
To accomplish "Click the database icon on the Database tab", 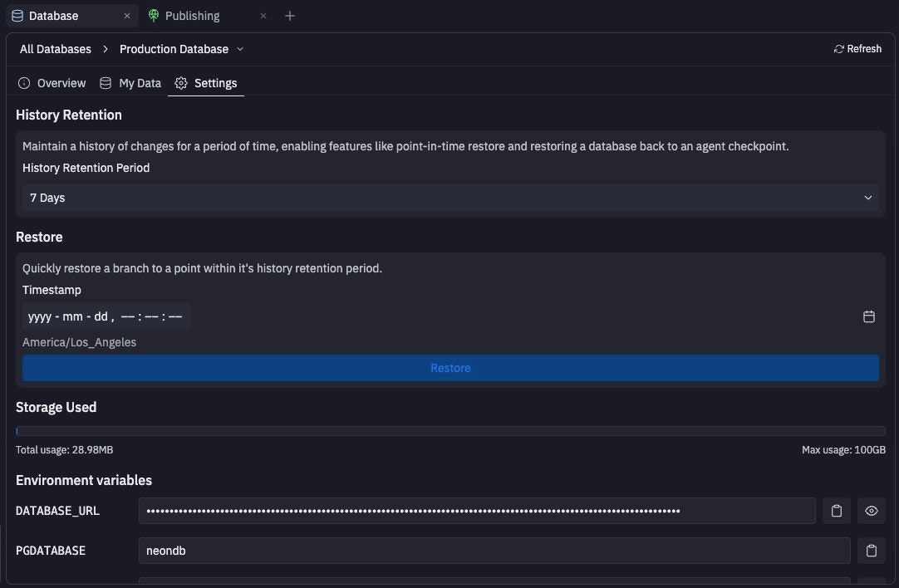I will pos(17,15).
